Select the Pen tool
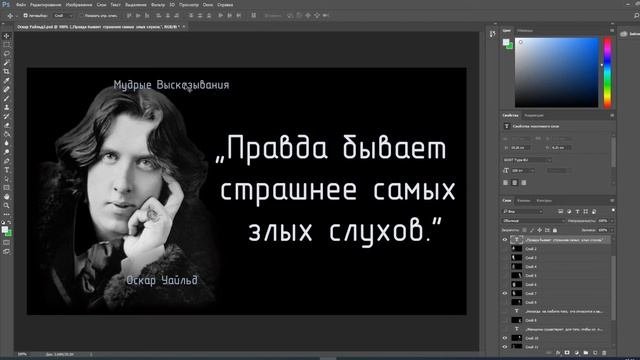Screen dimensions: 640x360 [7, 161]
